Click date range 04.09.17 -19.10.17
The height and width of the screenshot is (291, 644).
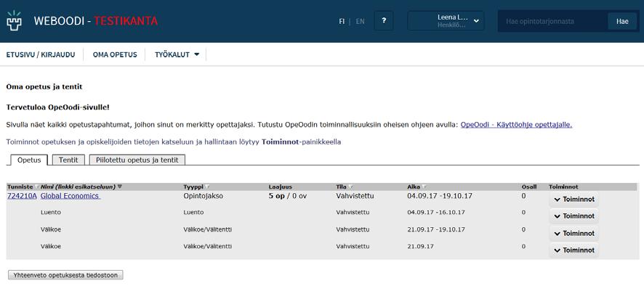tap(440, 196)
